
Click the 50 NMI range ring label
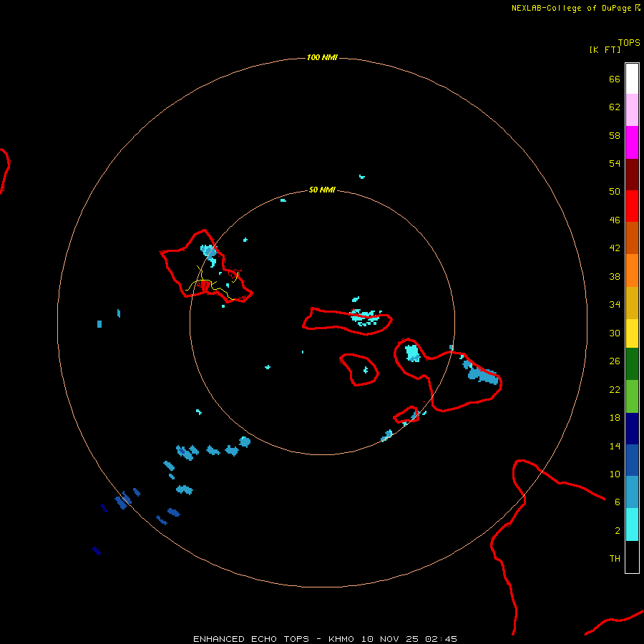point(322,190)
